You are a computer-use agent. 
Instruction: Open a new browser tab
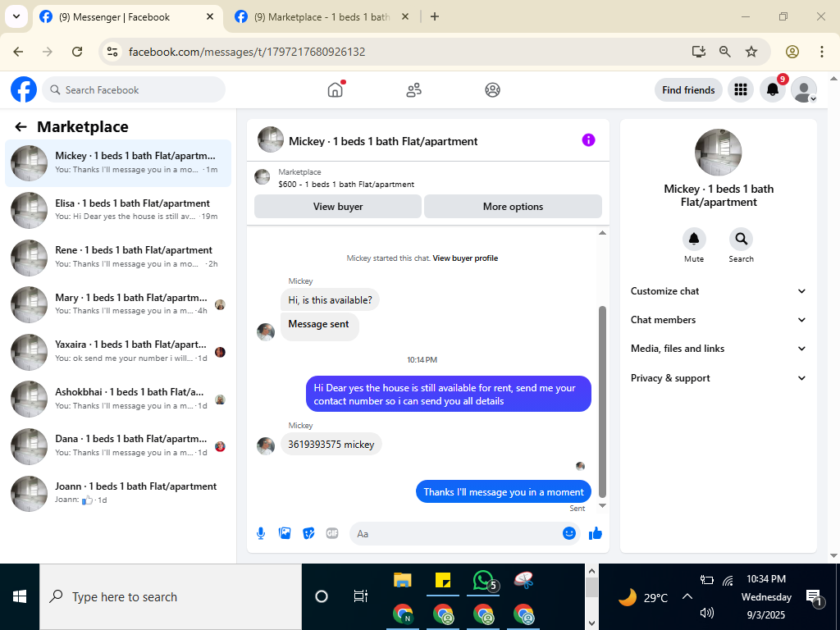point(435,16)
